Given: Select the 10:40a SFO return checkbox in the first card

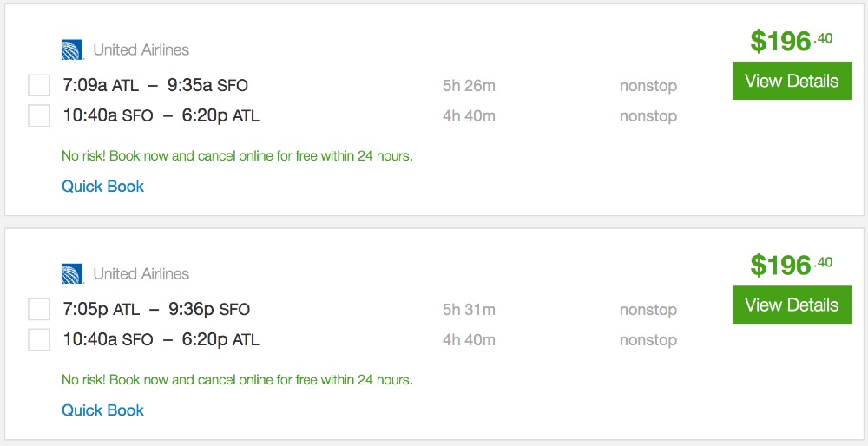Looking at the screenshot, I should click(39, 115).
